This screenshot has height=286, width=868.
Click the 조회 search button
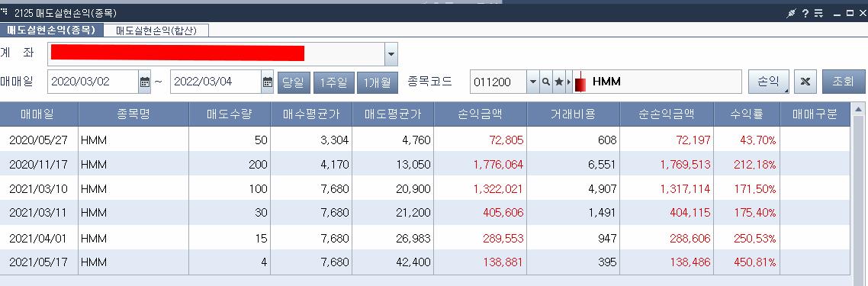click(x=843, y=82)
